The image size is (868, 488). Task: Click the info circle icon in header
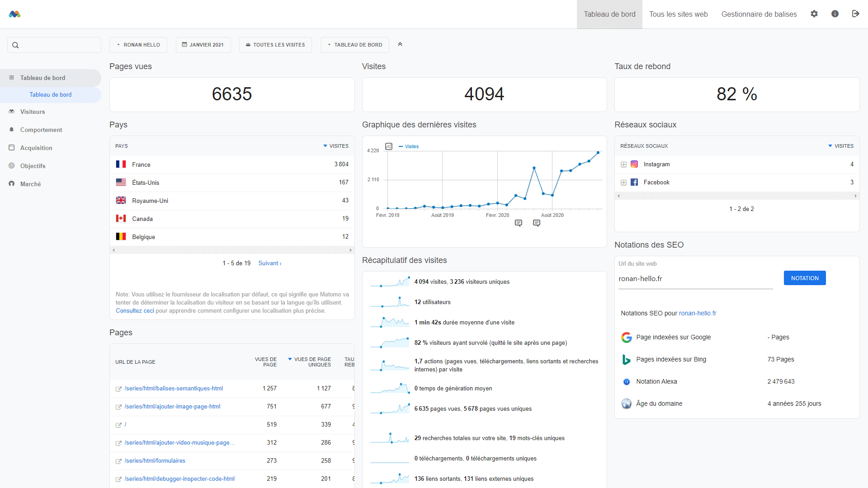click(x=835, y=14)
